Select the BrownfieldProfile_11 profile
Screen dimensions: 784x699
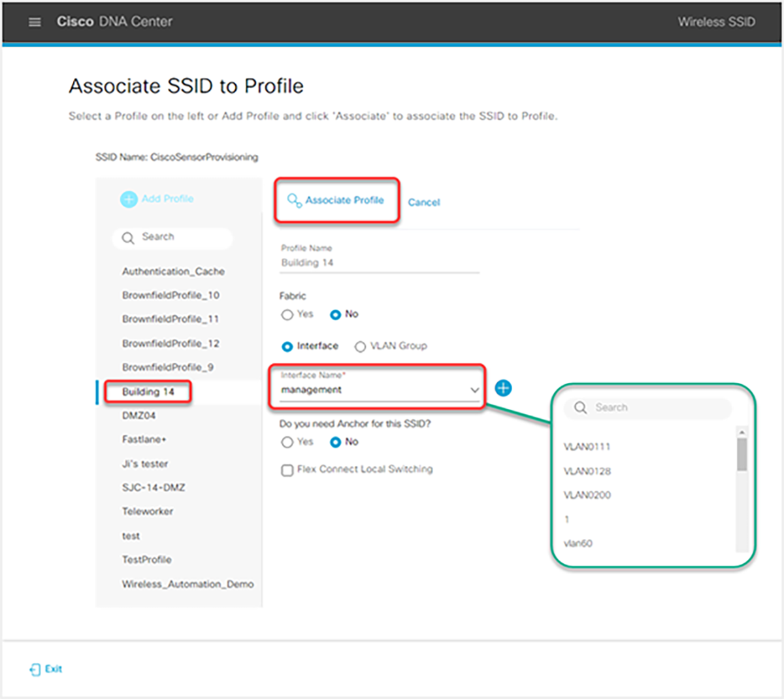[171, 319]
